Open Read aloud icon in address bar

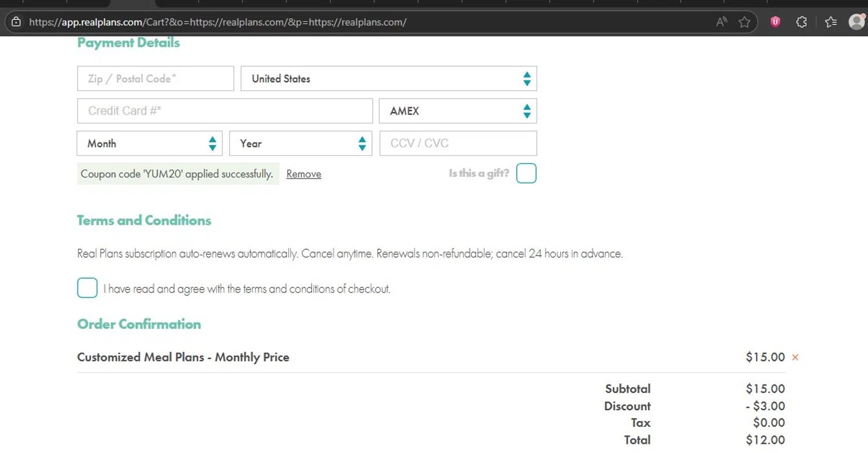point(722,22)
